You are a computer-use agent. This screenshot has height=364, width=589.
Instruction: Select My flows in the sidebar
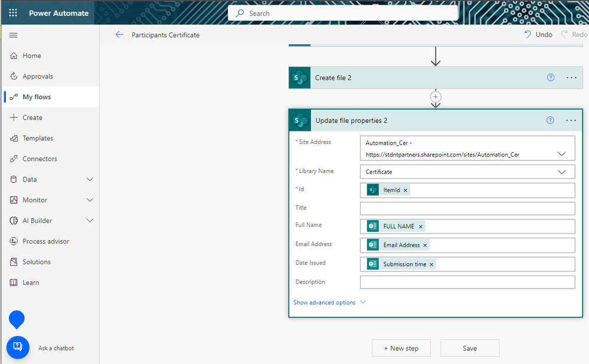pos(51,97)
